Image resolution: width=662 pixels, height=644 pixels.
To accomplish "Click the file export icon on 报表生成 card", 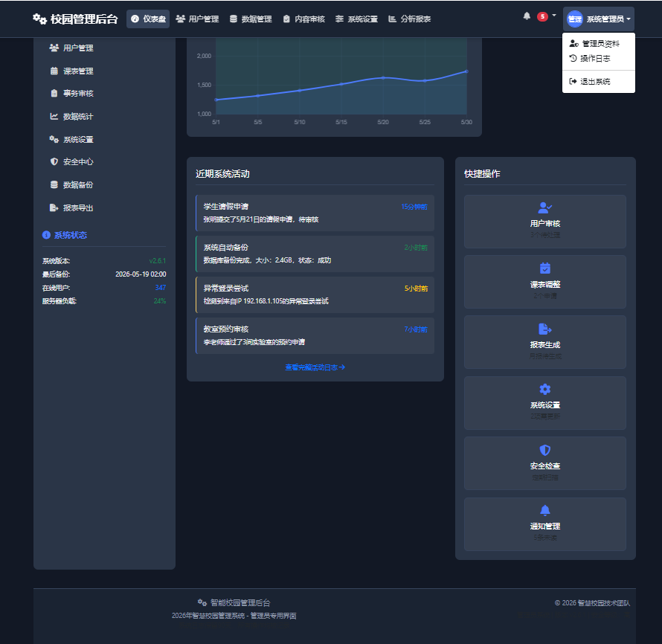I will point(545,329).
